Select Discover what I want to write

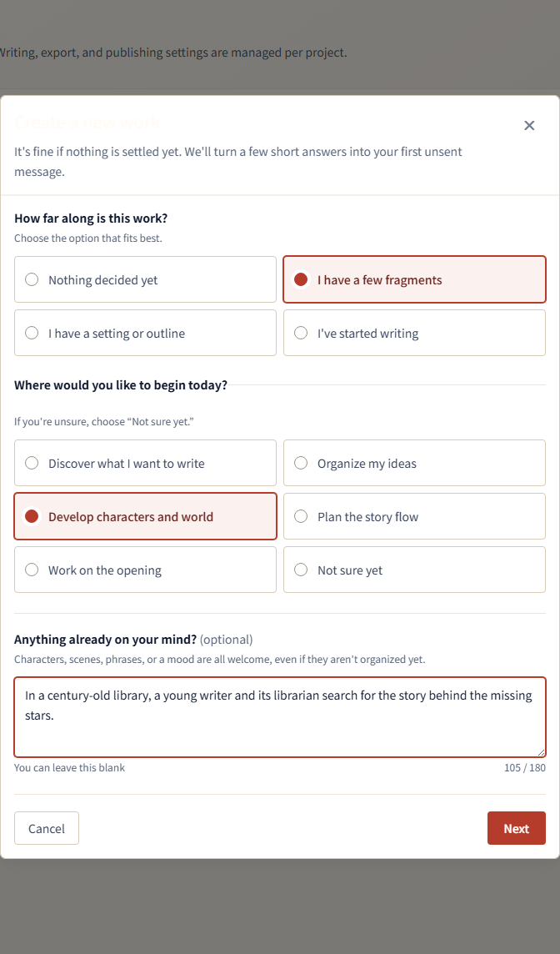[145, 463]
